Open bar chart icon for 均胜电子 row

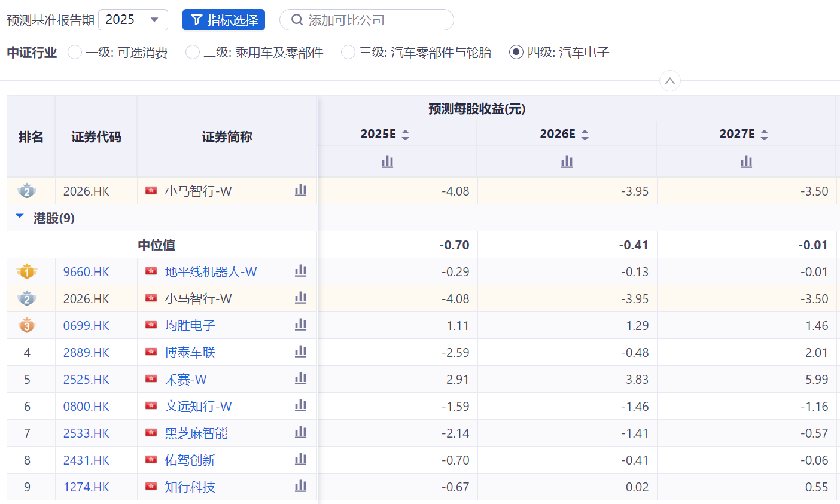coord(300,325)
